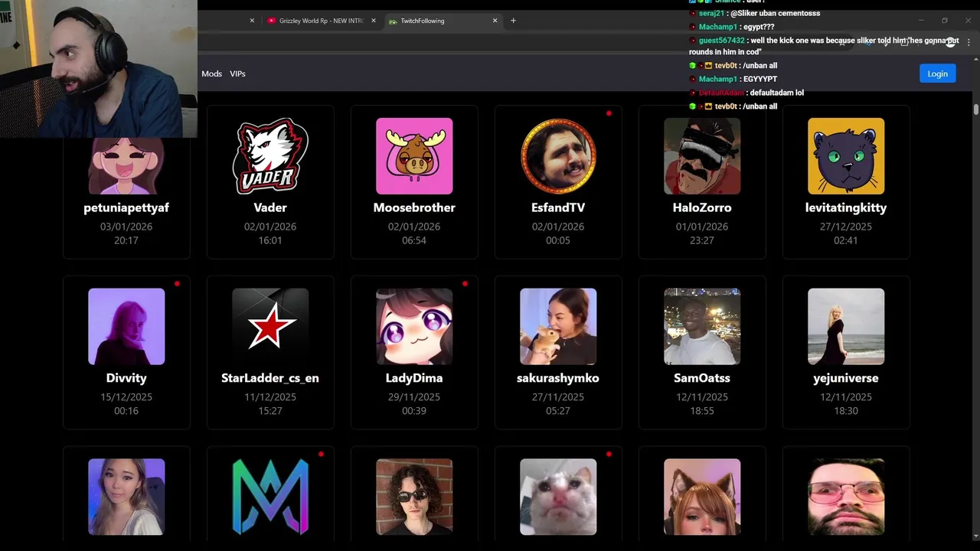
Task: Click the live red dot on LadyDima card
Action: 465,284
